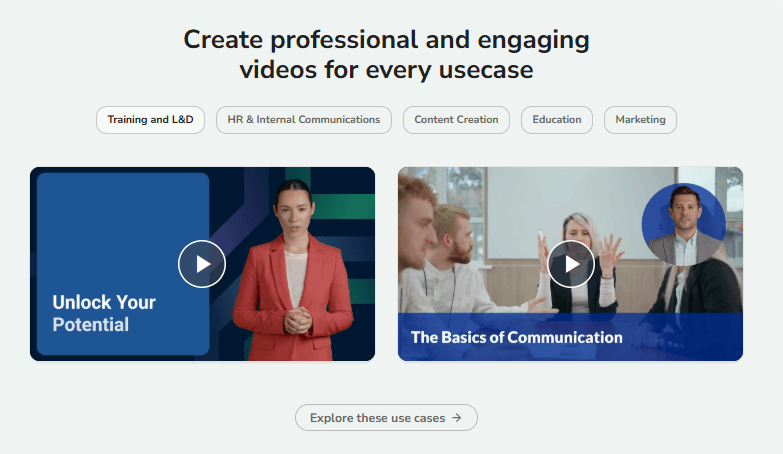Click the blue text panel in left video
Viewport: 783px width, 454px height.
(122, 230)
